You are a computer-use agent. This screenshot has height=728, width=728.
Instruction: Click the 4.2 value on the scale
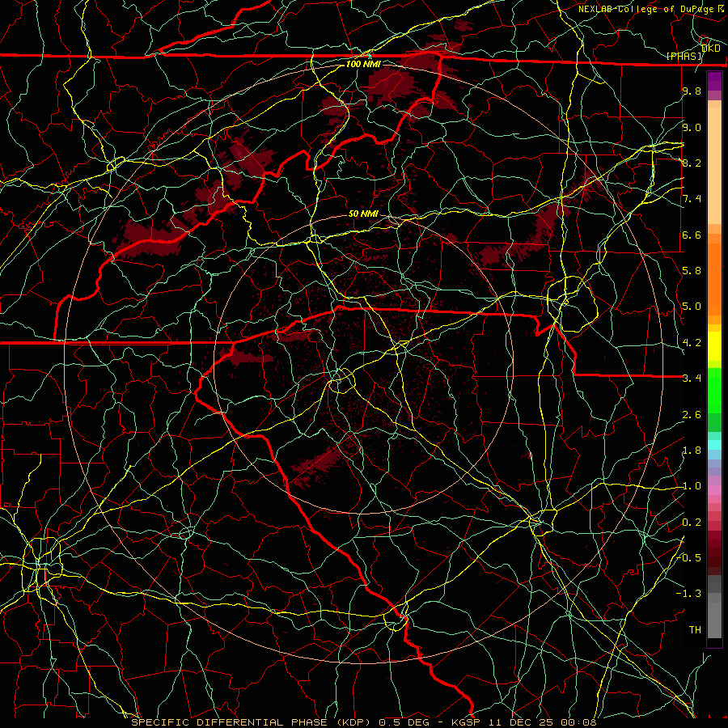pos(692,342)
